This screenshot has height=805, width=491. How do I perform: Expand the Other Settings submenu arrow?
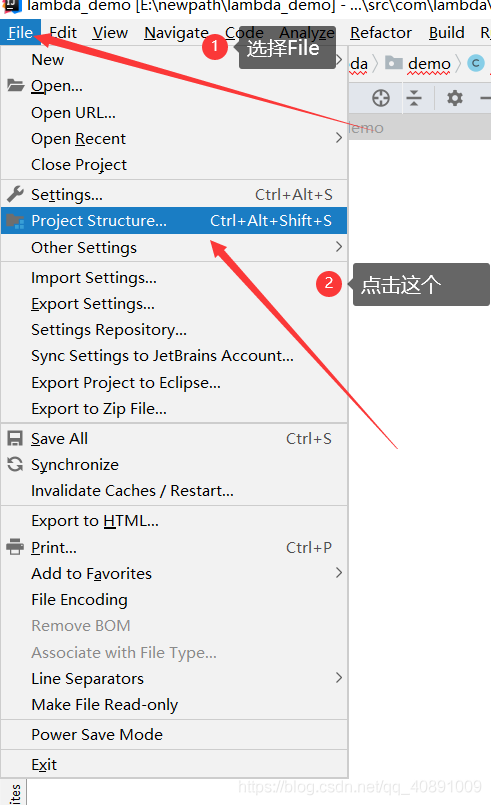pyautogui.click(x=338, y=247)
